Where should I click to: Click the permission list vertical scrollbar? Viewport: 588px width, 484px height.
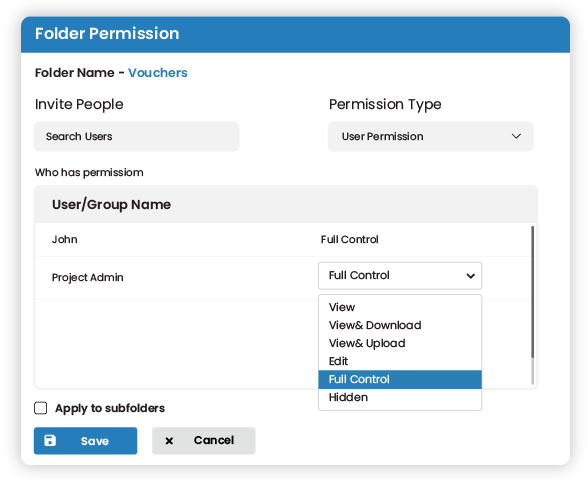coord(532,292)
